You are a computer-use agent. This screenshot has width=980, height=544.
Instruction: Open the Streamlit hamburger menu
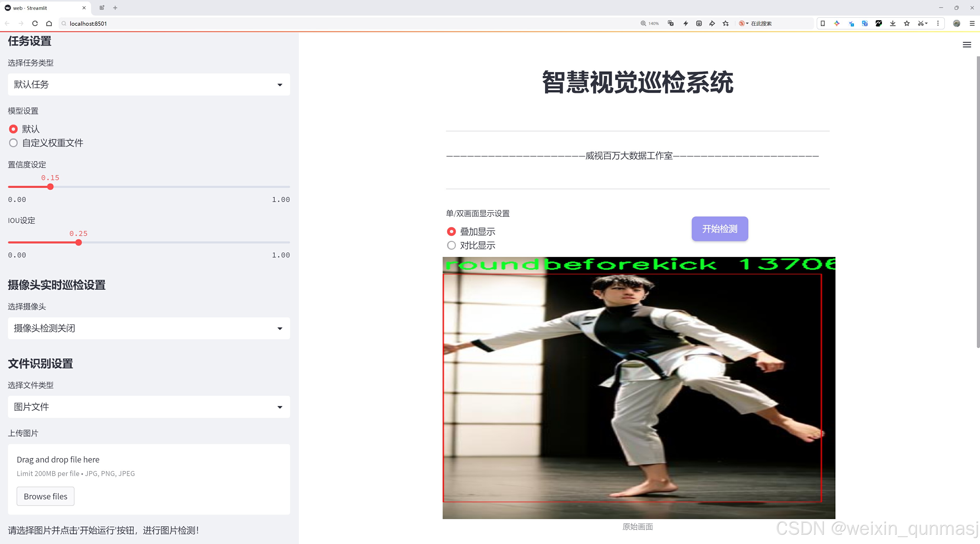tap(967, 45)
